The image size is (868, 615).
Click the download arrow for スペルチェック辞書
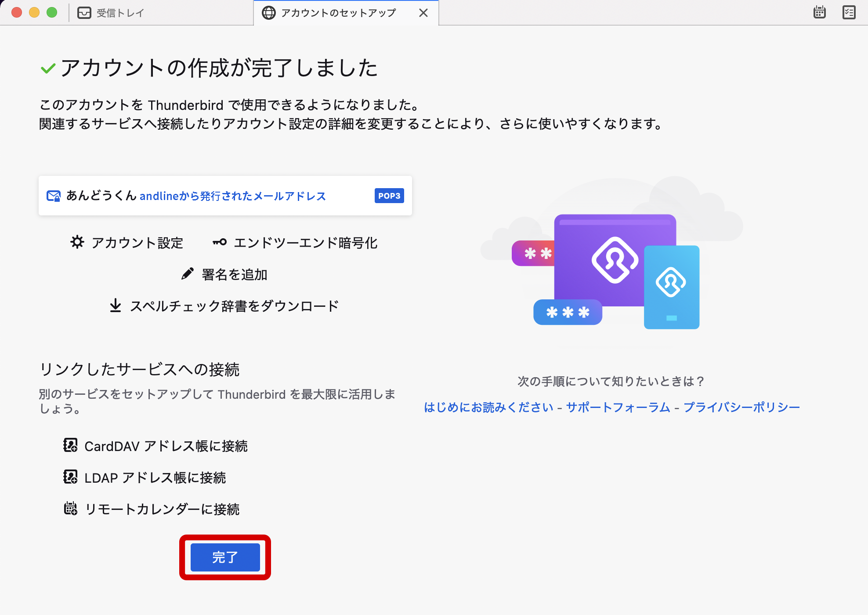[x=116, y=306]
